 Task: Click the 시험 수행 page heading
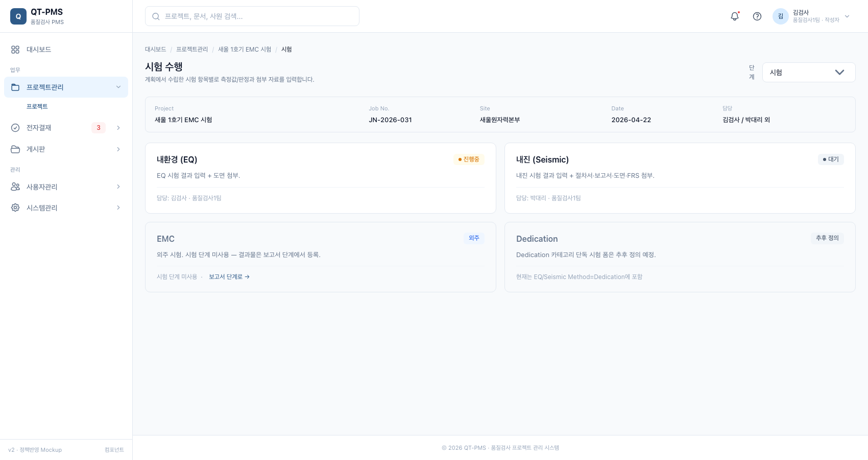coord(164,66)
